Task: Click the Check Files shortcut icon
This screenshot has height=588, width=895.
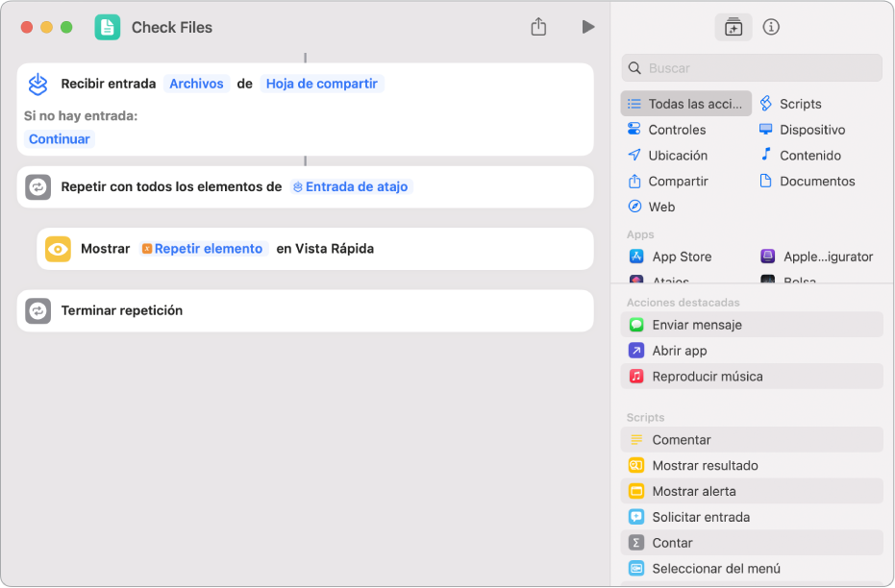Action: 108,27
